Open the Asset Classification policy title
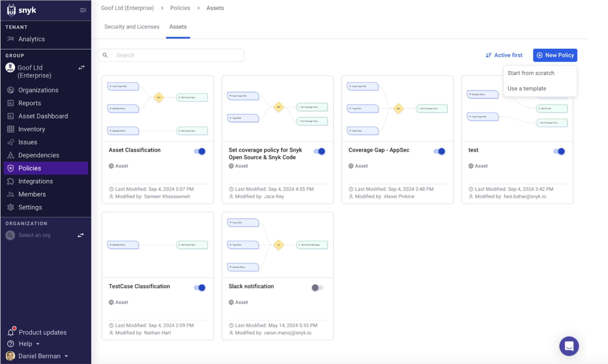Viewport: 608px width, 364px height. click(134, 150)
